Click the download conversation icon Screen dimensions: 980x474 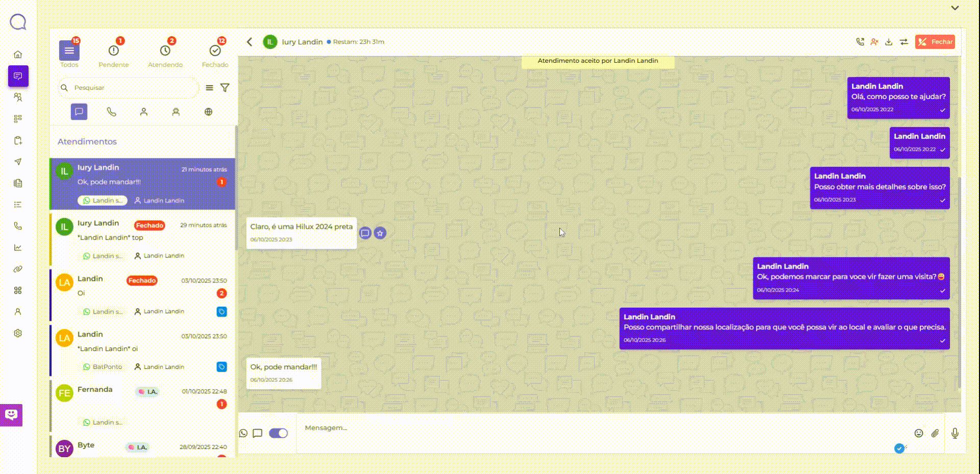coord(889,42)
